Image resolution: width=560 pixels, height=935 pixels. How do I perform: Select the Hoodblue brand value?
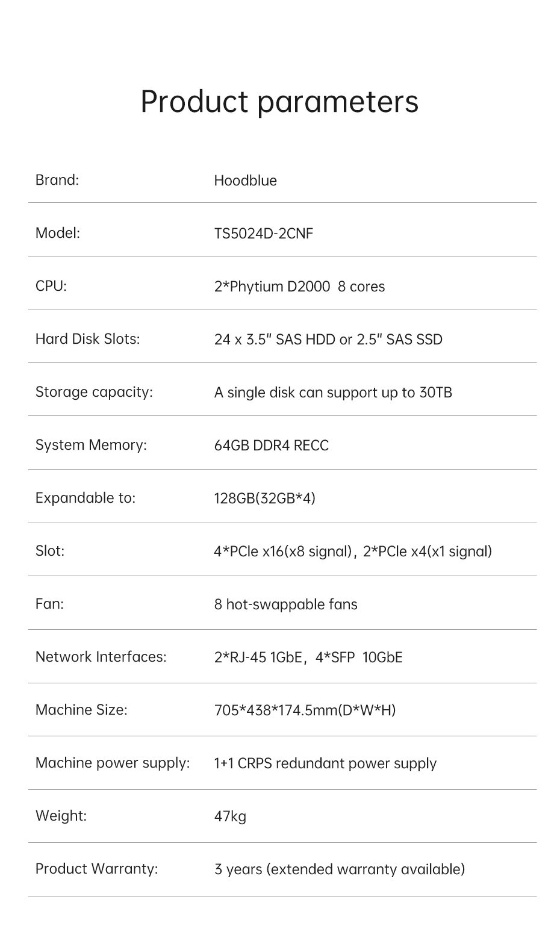[245, 181]
